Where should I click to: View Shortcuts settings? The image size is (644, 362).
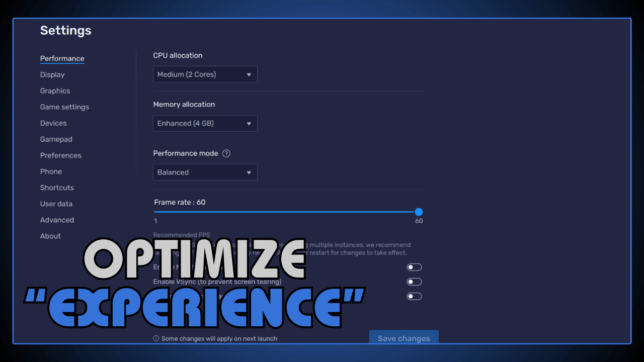click(57, 187)
